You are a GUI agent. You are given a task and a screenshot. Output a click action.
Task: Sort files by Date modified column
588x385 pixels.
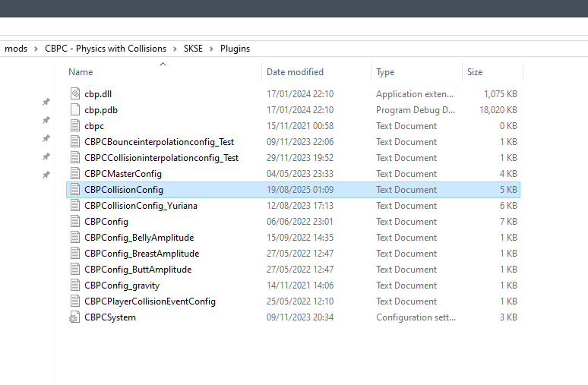(x=295, y=72)
